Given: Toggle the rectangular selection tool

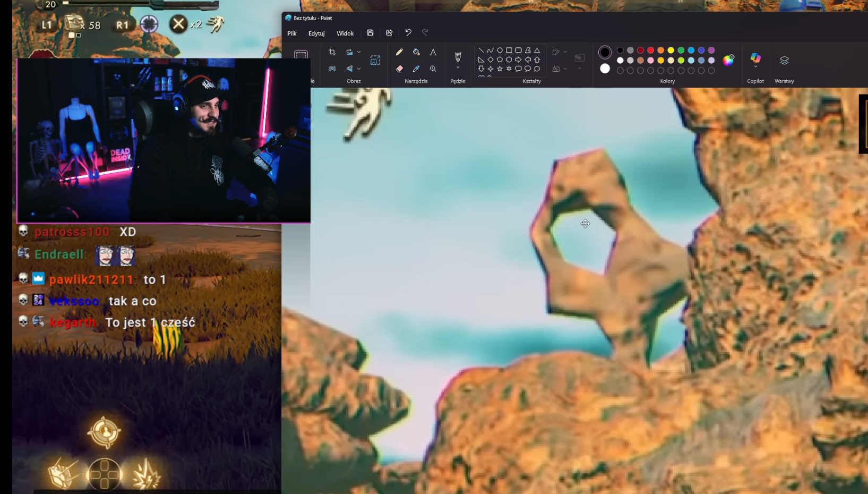Looking at the screenshot, I should (x=301, y=55).
